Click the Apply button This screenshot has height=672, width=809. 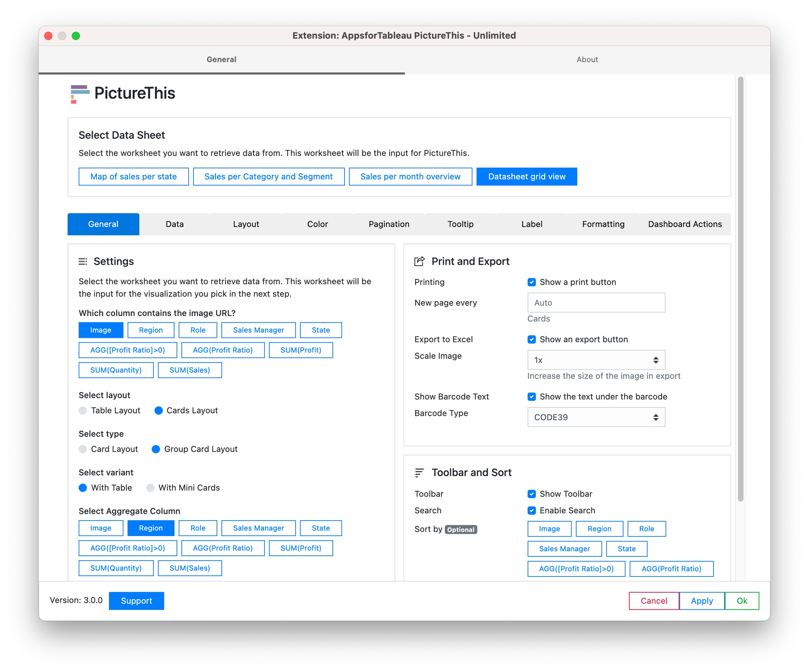point(702,601)
